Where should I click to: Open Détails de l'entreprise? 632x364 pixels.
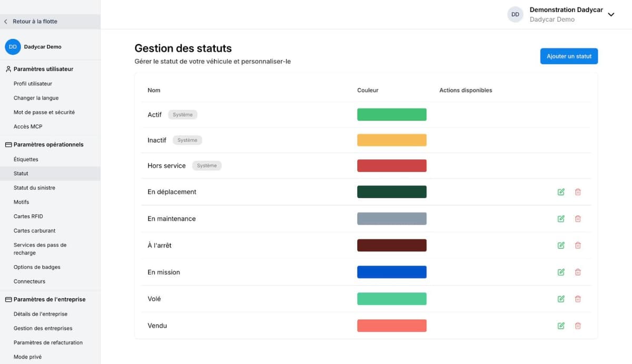coord(41,314)
